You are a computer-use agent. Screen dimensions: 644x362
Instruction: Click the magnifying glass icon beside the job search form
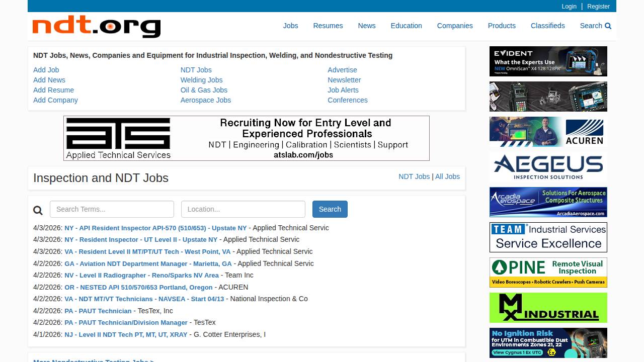point(38,210)
